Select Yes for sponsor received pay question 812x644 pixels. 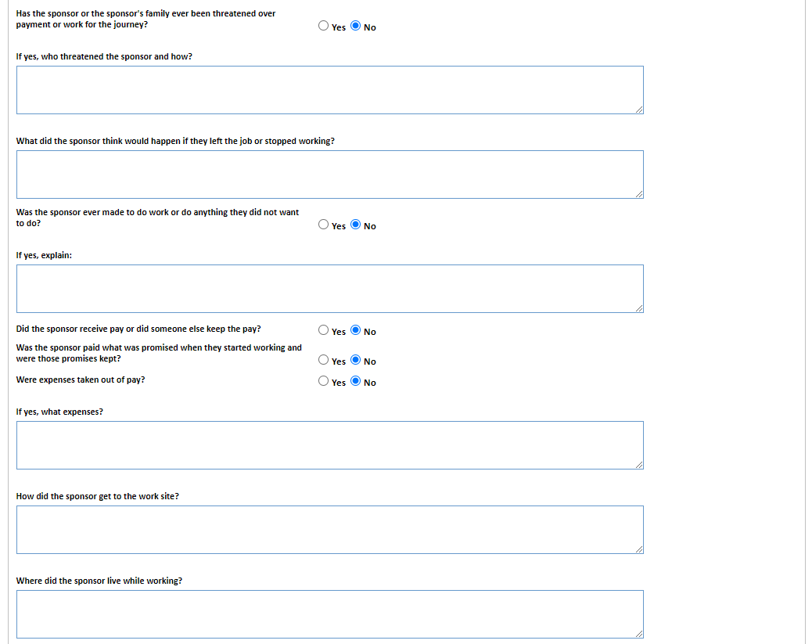click(x=324, y=330)
